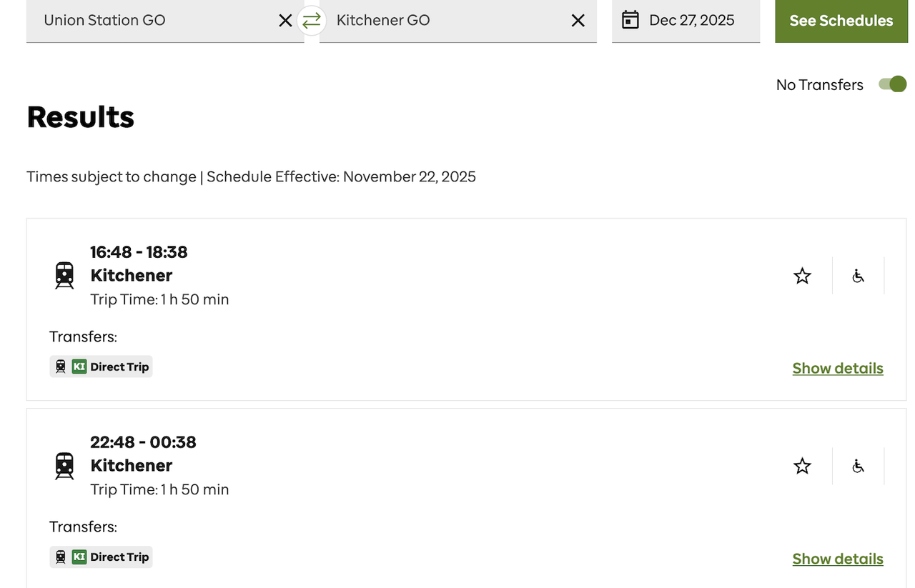Show details for the 16:48 trip

coord(837,369)
